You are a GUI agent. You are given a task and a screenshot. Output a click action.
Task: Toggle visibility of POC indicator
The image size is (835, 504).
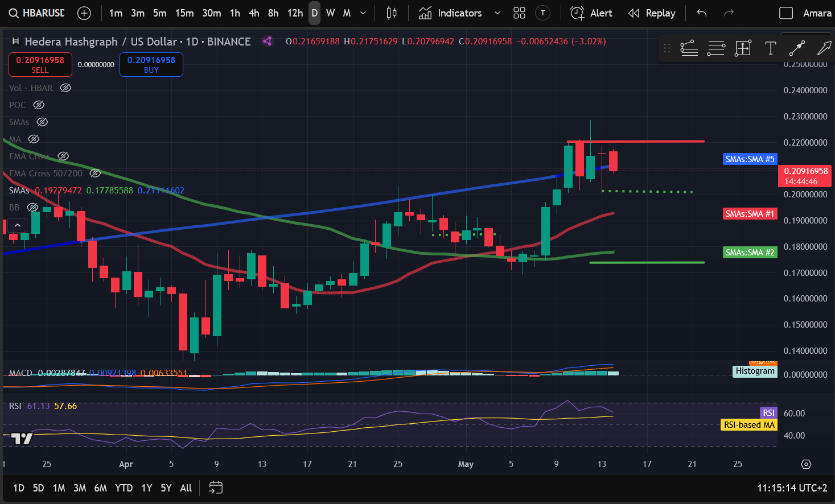click(39, 105)
